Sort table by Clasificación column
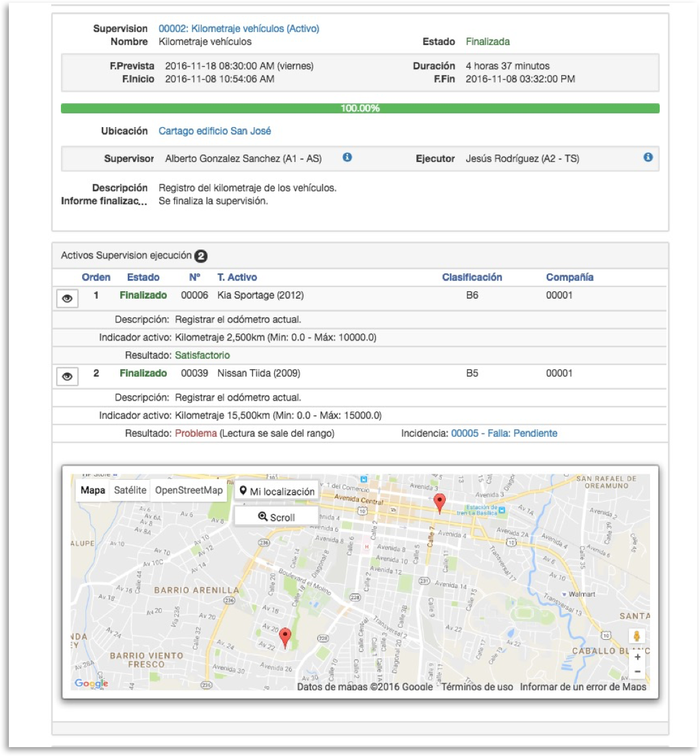 [x=472, y=278]
